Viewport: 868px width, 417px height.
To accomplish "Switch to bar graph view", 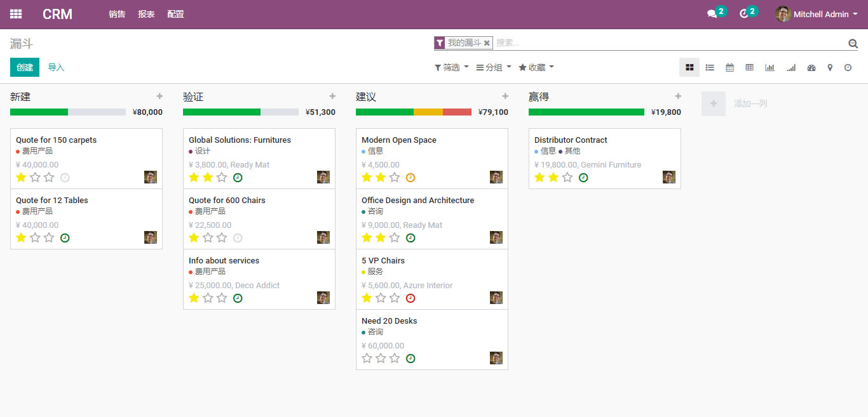I will (770, 67).
